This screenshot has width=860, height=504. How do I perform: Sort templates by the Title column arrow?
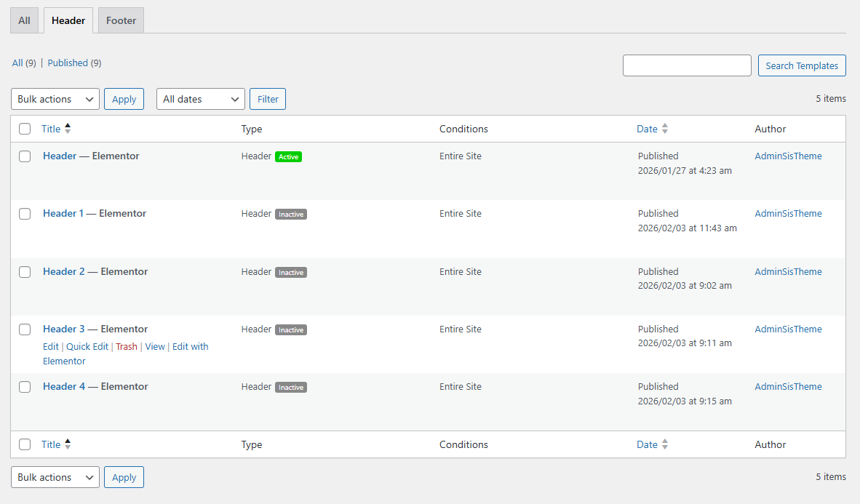coord(68,128)
